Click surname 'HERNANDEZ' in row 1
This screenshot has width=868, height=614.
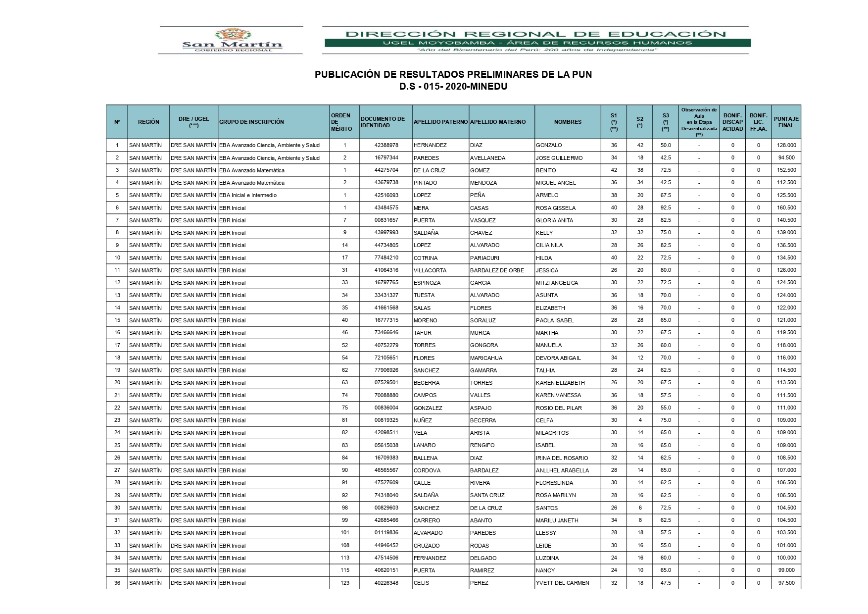coord(430,145)
